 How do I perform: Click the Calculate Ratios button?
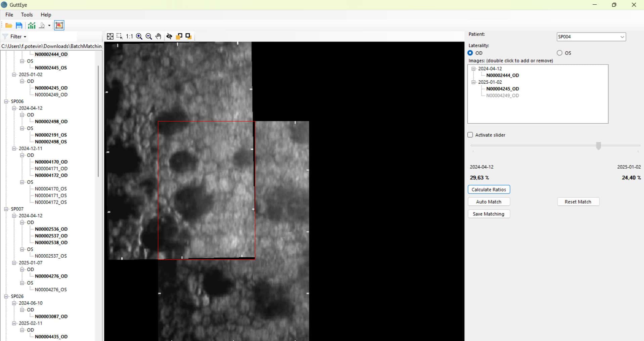point(489,189)
